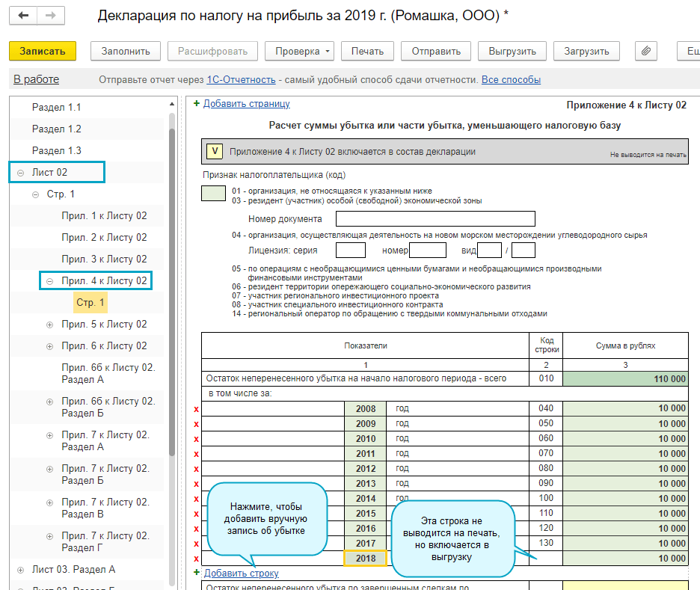Click red X beside the 2018 row
This screenshot has width=700, height=590.
pyautogui.click(x=197, y=559)
